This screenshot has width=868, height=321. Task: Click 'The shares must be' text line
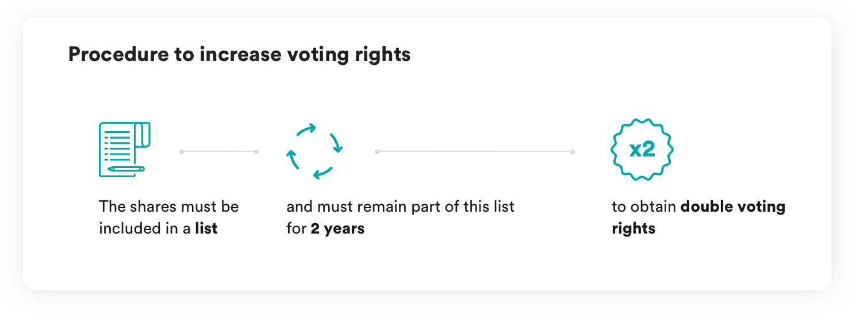tap(168, 207)
